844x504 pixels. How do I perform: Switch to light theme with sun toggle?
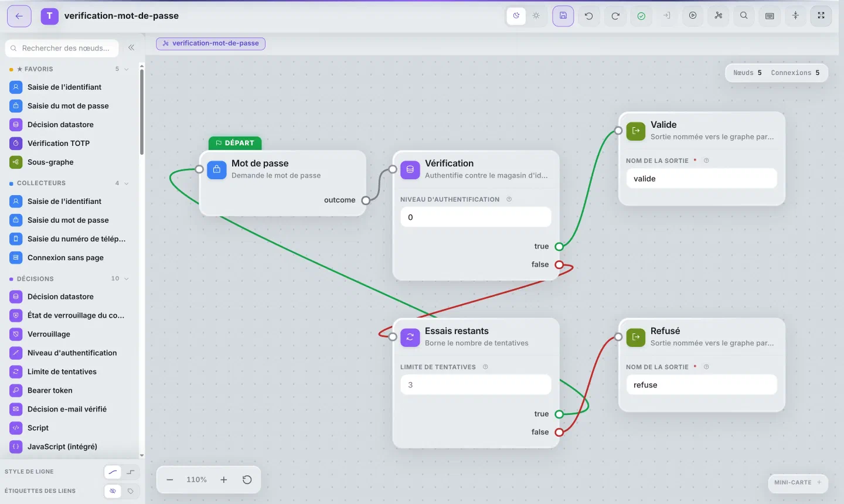tap(536, 16)
